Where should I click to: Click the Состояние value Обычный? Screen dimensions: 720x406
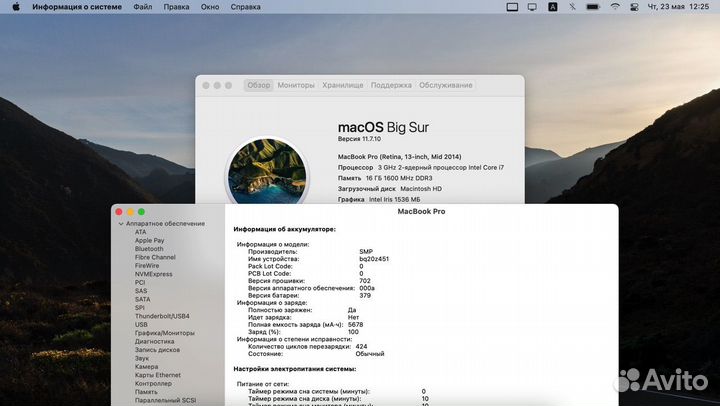[370, 354]
